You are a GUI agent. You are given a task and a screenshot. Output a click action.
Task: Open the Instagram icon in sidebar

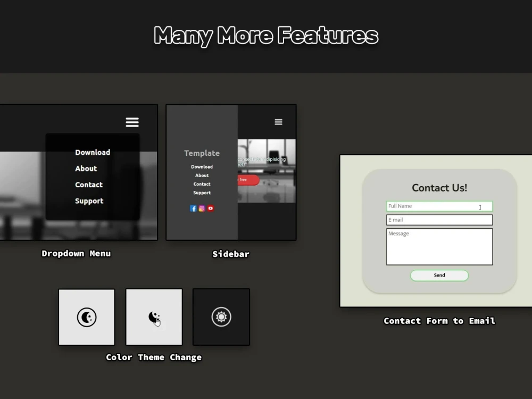(202, 209)
